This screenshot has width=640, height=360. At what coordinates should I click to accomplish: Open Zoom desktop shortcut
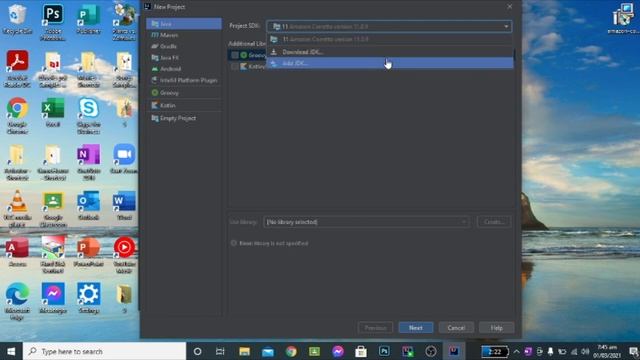124,158
